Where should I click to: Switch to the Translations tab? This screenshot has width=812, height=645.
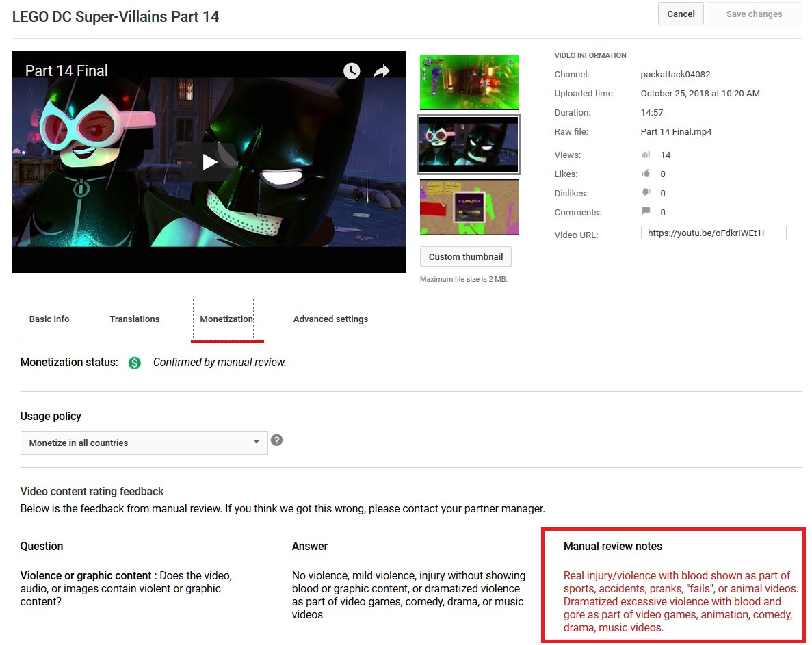point(135,319)
